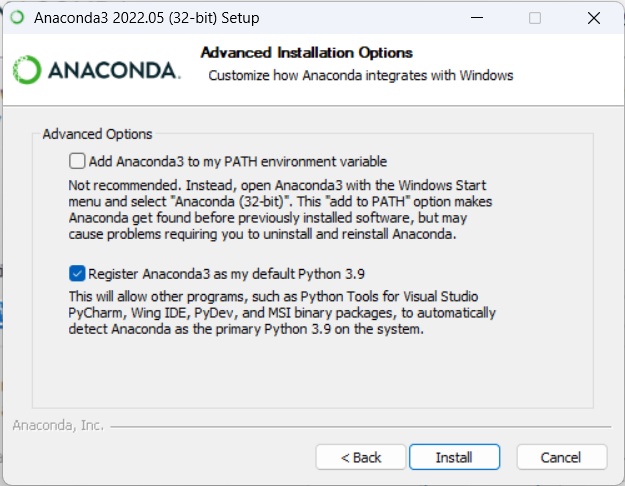This screenshot has width=625, height=486.
Task: Start installation with the Install button
Action: click(454, 457)
